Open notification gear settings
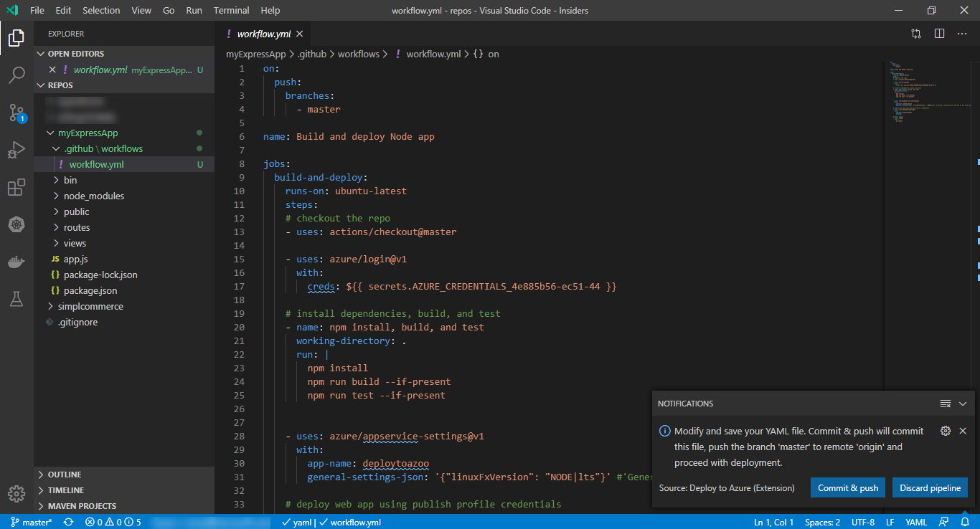Image resolution: width=980 pixels, height=529 pixels. [x=946, y=431]
